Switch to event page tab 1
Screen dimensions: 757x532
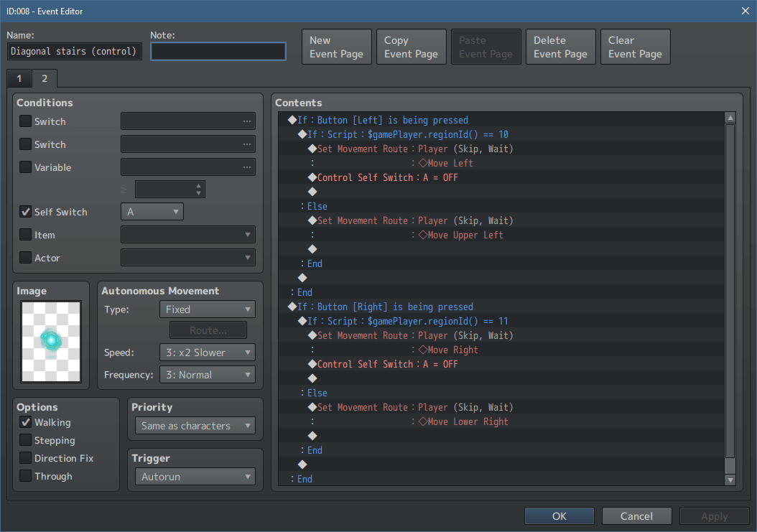[x=19, y=78]
